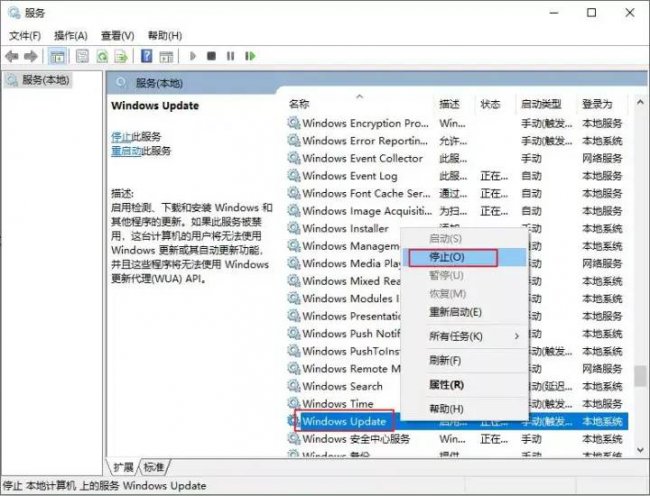Switch to the 标准 tab
Viewport: 650px width, 496px height.
(153, 467)
